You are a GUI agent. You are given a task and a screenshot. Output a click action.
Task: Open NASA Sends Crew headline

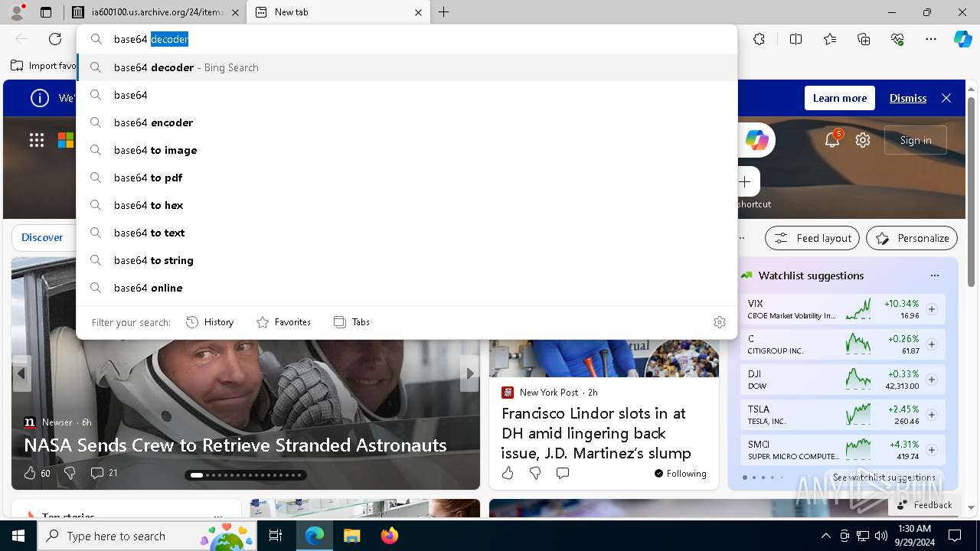(235, 445)
